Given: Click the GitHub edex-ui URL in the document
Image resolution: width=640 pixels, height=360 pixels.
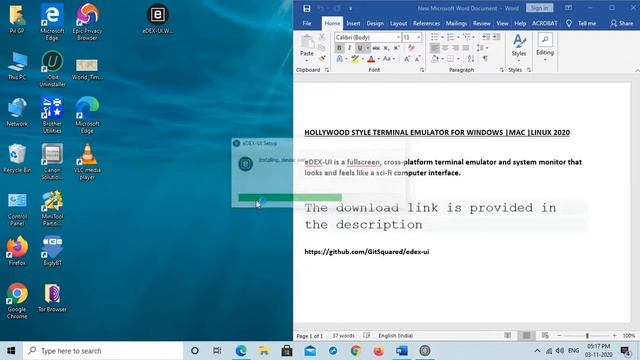Looking at the screenshot, I should pyautogui.click(x=367, y=252).
